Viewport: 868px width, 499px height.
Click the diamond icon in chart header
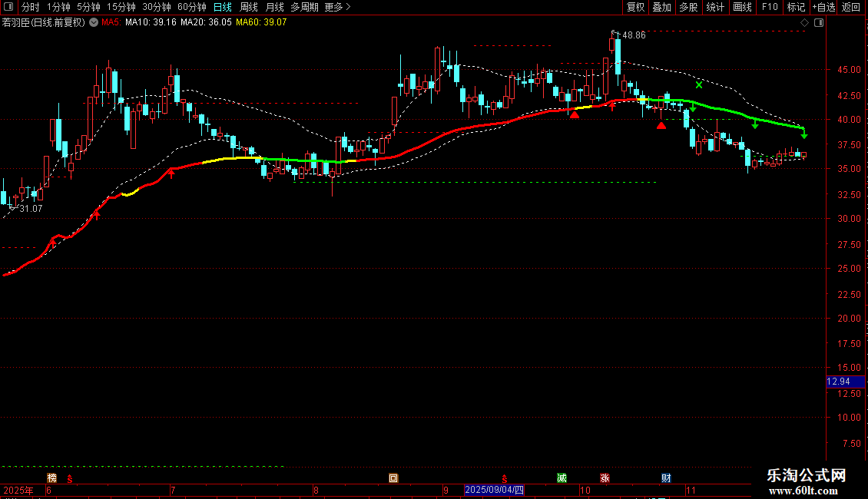(804, 23)
